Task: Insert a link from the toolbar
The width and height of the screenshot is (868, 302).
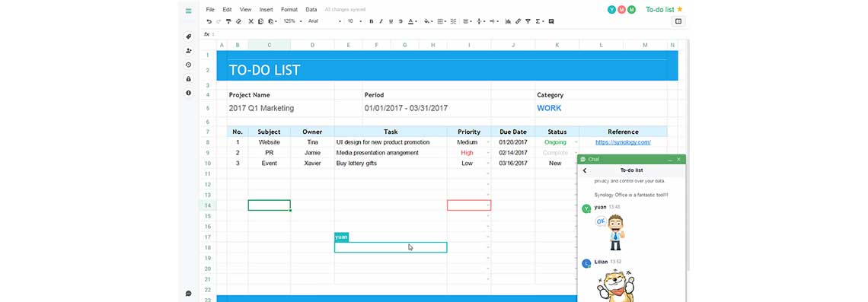Action: click(519, 21)
